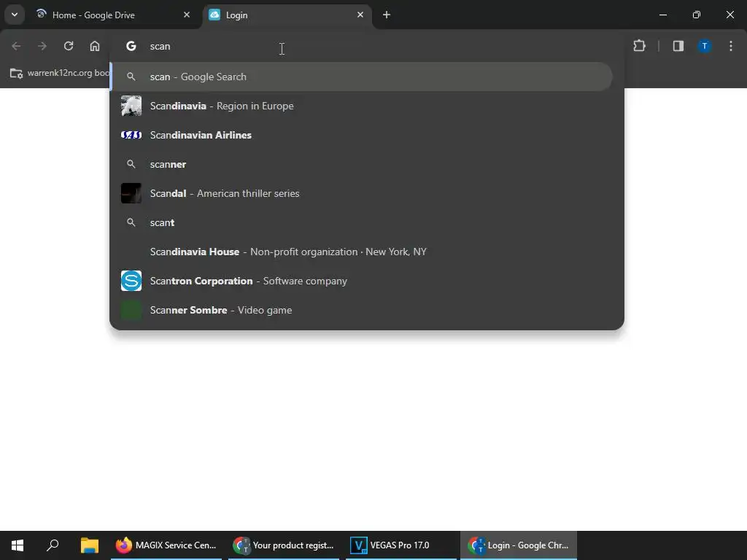
Task: Restore down the Chrome window
Action: 697,15
